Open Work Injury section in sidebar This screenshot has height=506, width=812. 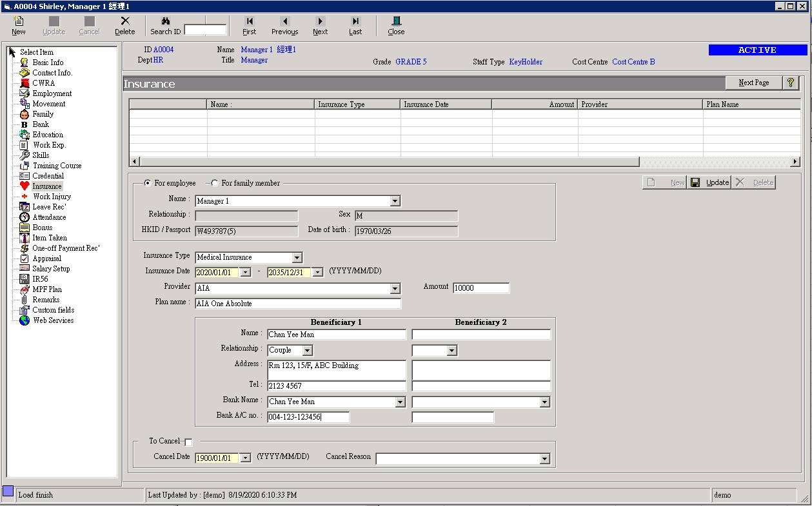(52, 197)
